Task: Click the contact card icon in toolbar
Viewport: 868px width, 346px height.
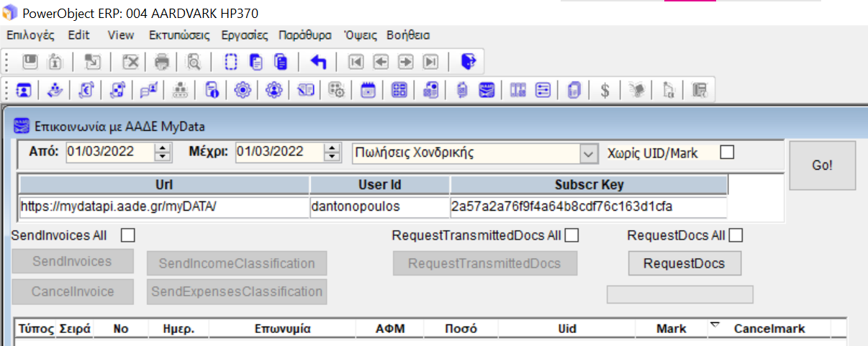Action: [x=24, y=90]
